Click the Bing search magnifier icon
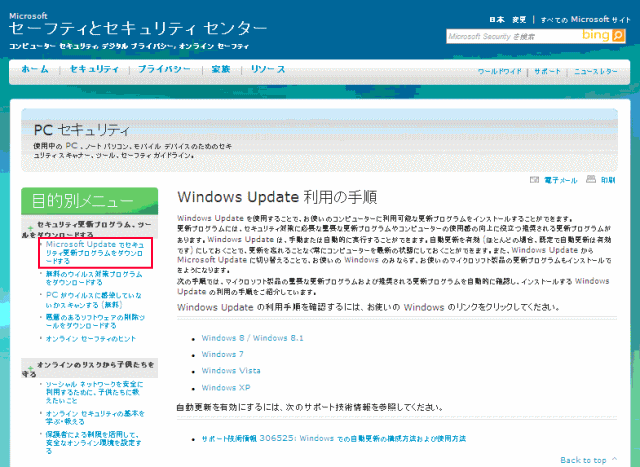Screen dimensions: 640x467 tap(618, 36)
